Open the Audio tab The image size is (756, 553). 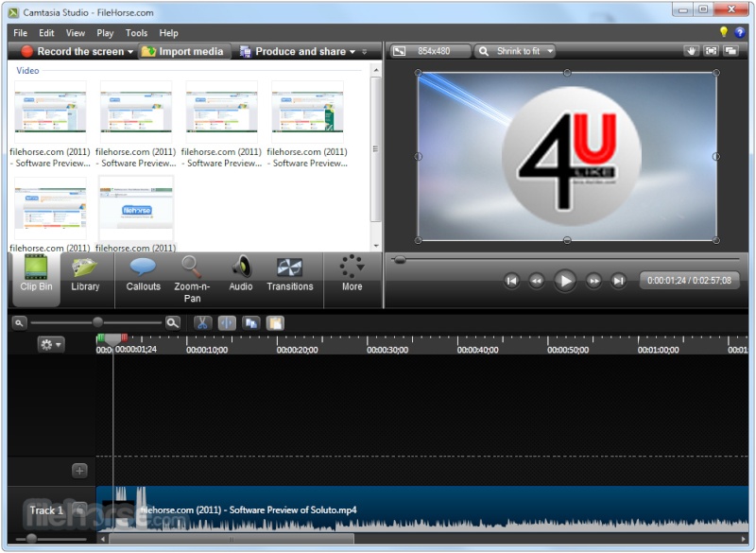(241, 274)
